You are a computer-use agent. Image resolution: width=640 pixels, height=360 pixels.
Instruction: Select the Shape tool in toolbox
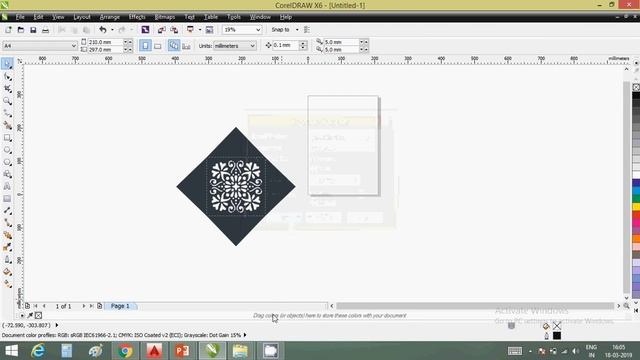click(x=7, y=76)
